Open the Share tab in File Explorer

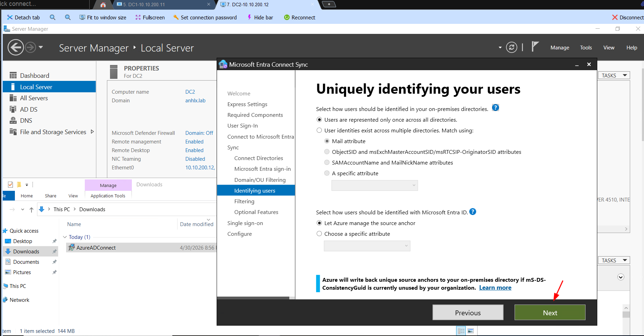[x=51, y=196]
